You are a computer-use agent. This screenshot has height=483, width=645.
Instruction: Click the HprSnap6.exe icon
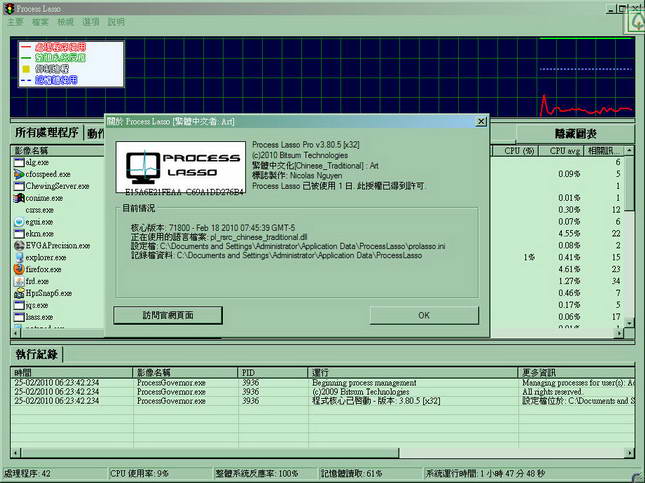[x=19, y=293]
